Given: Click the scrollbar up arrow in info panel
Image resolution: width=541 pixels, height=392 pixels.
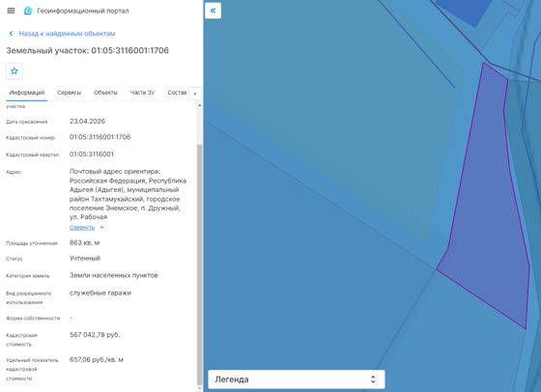Looking at the screenshot, I should [199, 105].
